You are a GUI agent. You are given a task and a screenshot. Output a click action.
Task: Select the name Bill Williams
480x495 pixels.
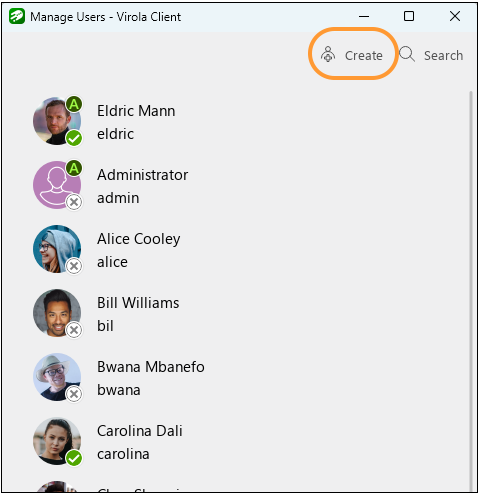click(x=138, y=303)
